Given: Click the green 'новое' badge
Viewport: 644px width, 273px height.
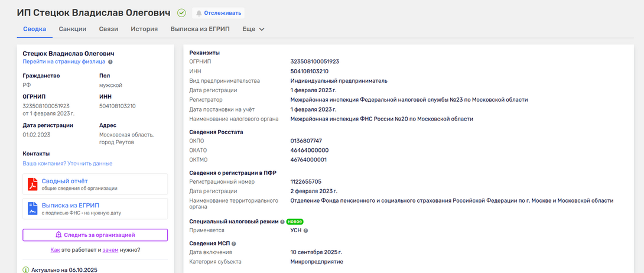Looking at the screenshot, I should click(295, 222).
